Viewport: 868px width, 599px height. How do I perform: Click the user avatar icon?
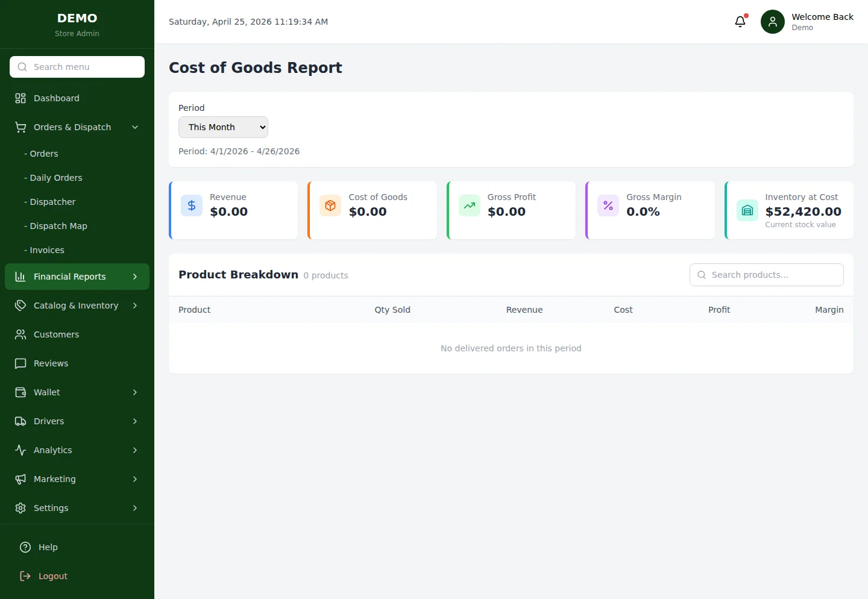pos(772,21)
